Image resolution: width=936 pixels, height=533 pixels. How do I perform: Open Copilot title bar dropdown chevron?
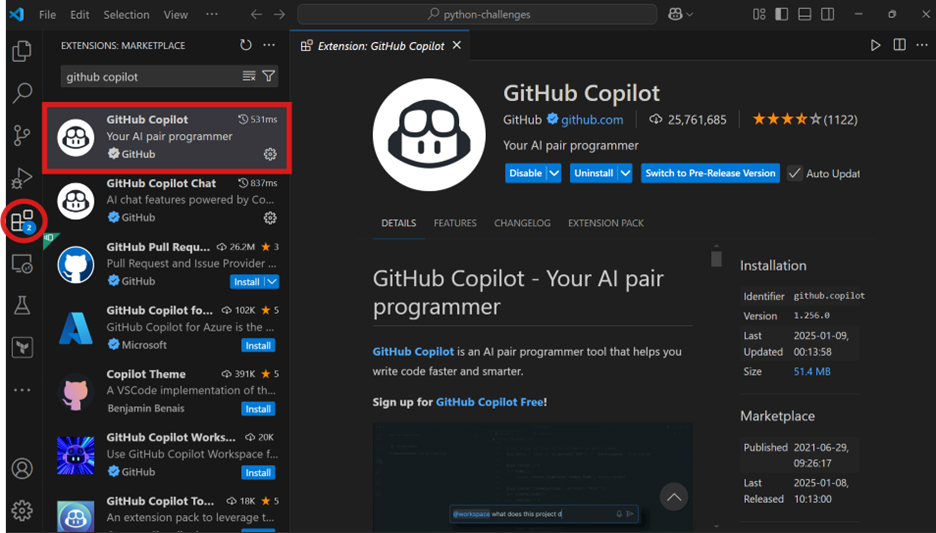(689, 14)
